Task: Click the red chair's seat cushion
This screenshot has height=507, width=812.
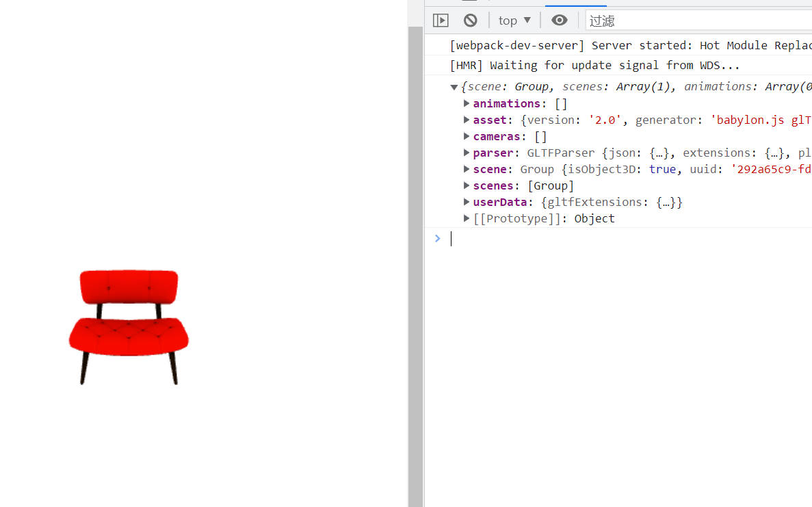Action: pyautogui.click(x=129, y=336)
